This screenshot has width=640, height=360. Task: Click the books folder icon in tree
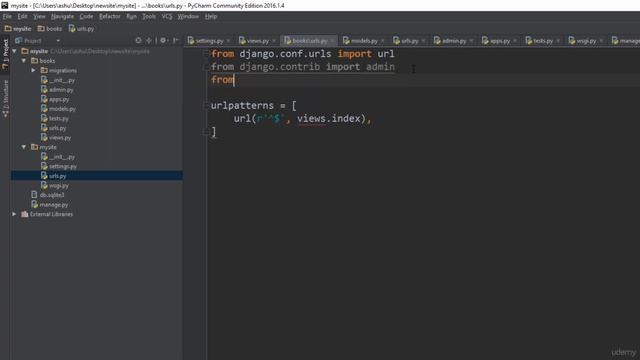[x=35, y=61]
